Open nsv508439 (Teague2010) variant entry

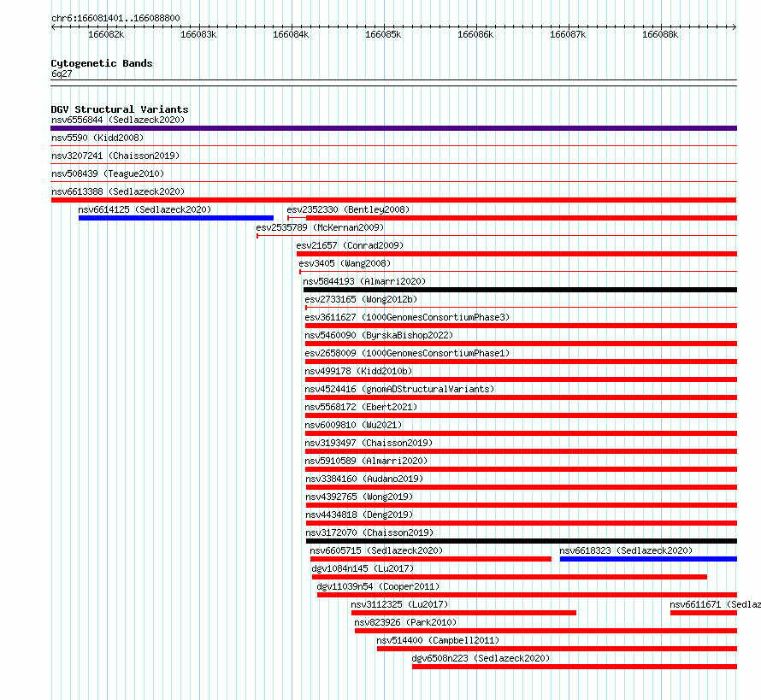tap(108, 174)
